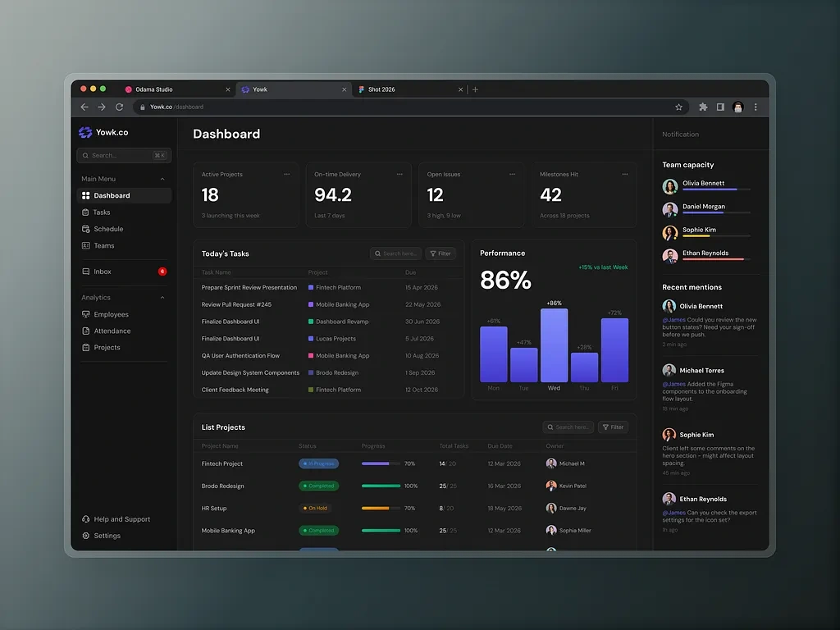The width and height of the screenshot is (840, 630).
Task: Click Filter in List Projects
Action: pyautogui.click(x=613, y=427)
